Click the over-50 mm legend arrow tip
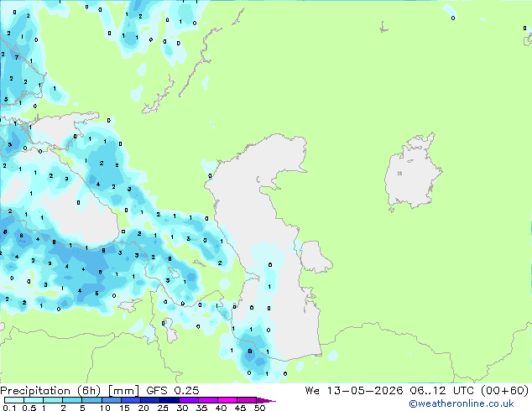The width and height of the screenshot is (532, 411). point(266,400)
